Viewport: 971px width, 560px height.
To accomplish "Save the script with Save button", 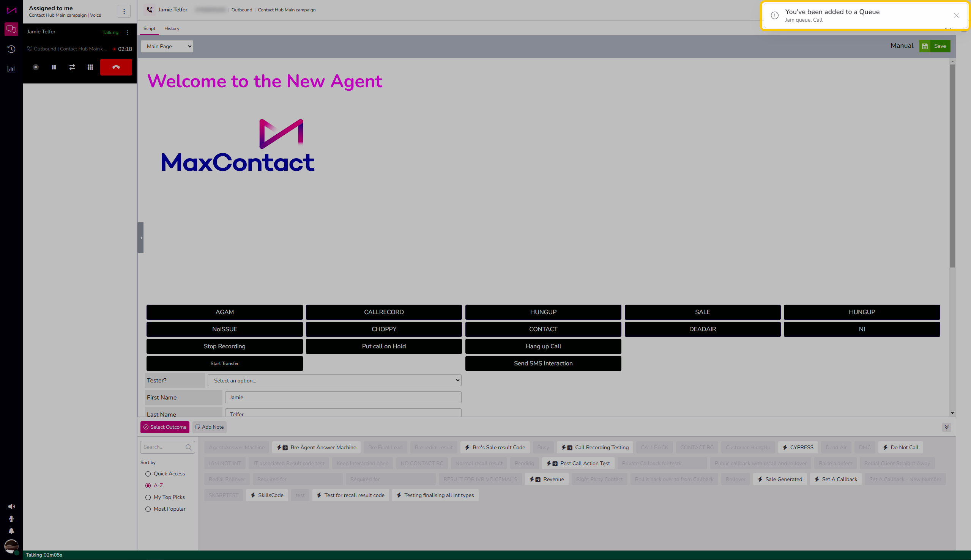I will (x=935, y=46).
